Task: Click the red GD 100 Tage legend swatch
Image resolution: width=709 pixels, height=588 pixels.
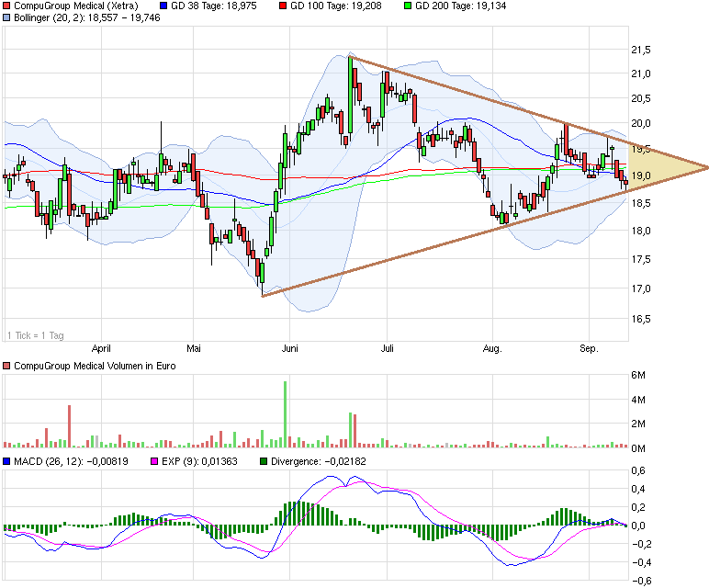Action: [x=283, y=6]
